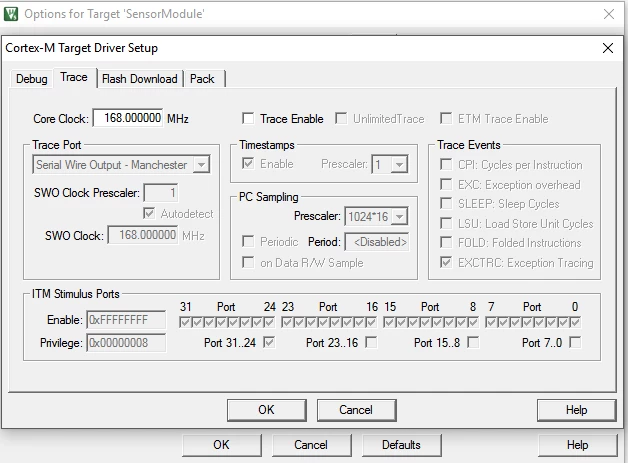Toggle EXCTRC: Exception Tracing checkbox
628x463 pixels.
tap(446, 262)
